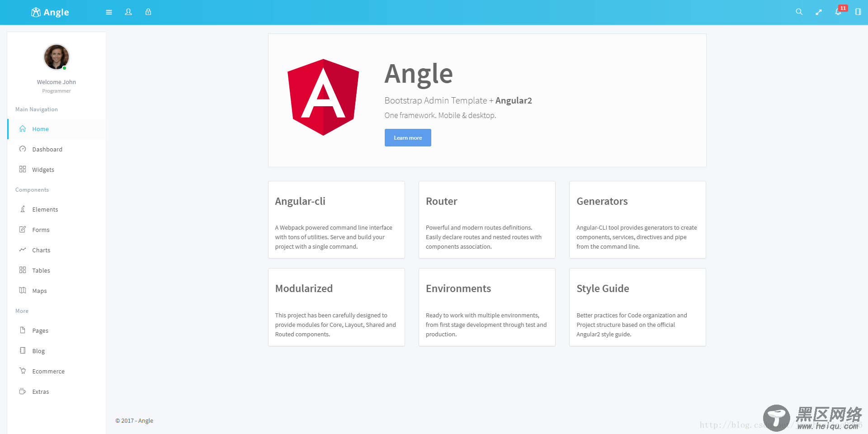Open the user profile icon in header
868x434 pixels.
point(128,12)
